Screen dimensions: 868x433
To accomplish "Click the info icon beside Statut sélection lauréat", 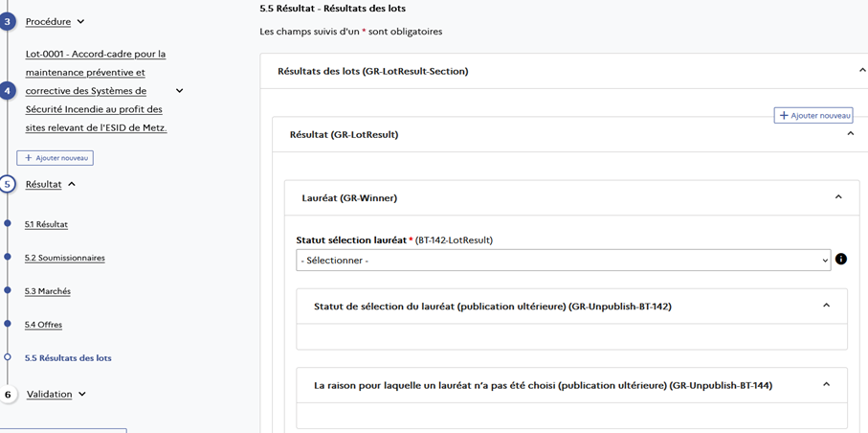I will coord(841,259).
